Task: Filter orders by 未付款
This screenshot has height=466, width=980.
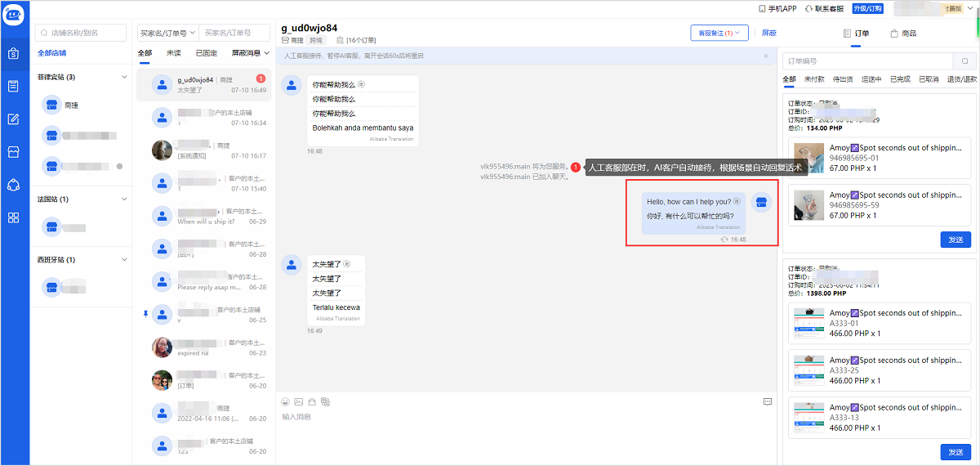Action: [813, 79]
